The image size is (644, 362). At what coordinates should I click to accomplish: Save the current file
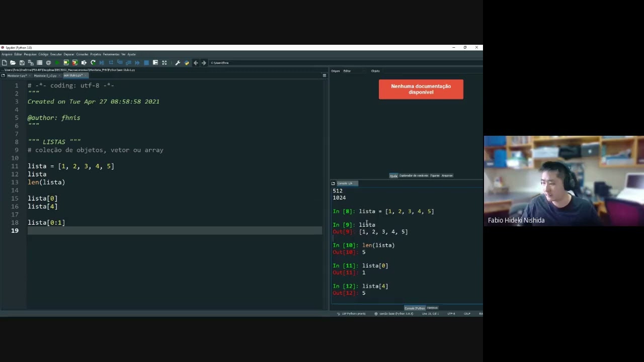click(x=22, y=63)
